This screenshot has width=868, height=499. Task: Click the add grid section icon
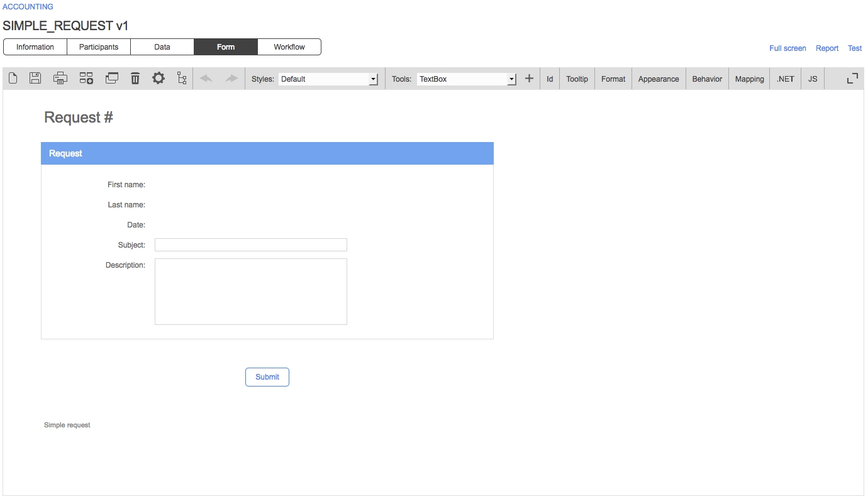pos(86,79)
